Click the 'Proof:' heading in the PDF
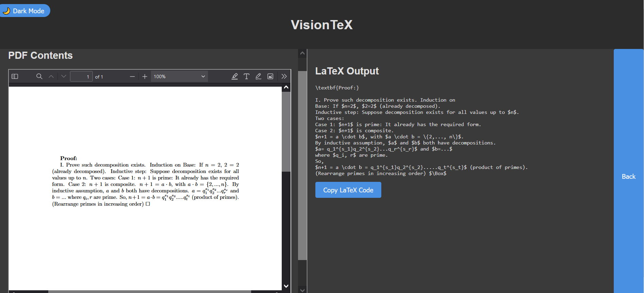The image size is (644, 293). tap(69, 158)
